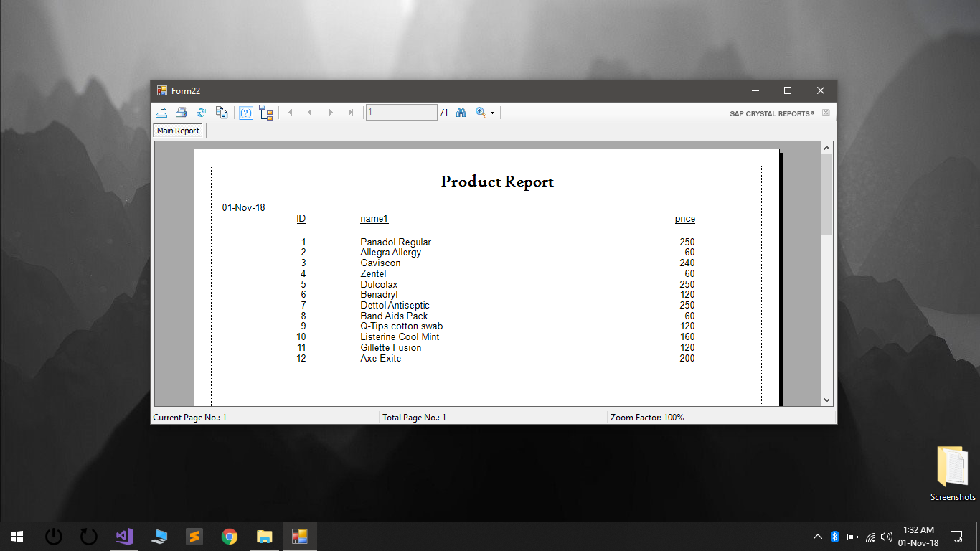Click the Current Page No. status

190,418
